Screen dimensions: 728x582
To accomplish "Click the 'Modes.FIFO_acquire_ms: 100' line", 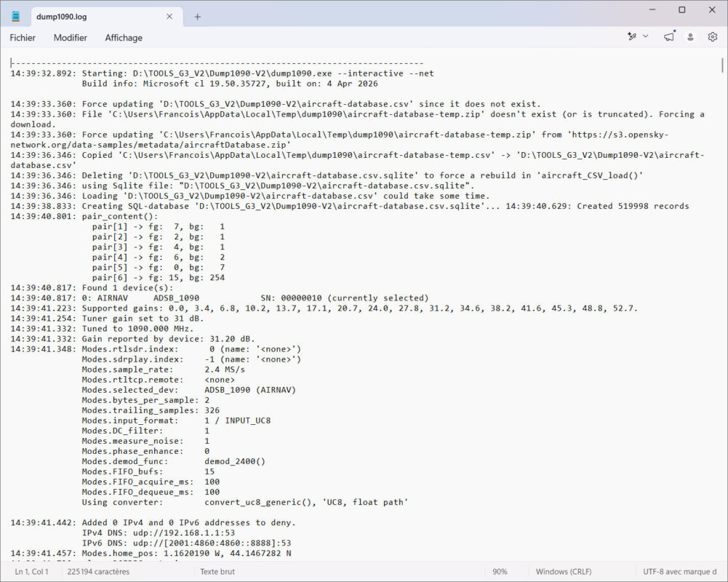I will click(x=151, y=482).
